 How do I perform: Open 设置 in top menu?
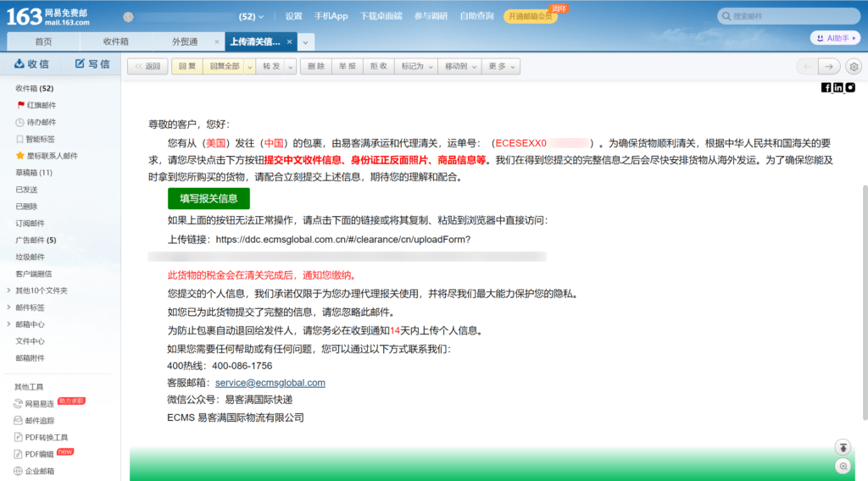(x=293, y=16)
